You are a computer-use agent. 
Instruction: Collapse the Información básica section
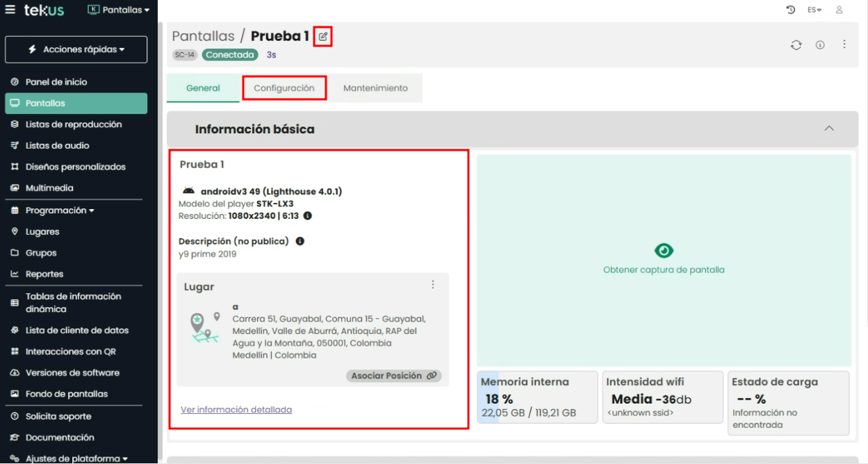(x=828, y=129)
